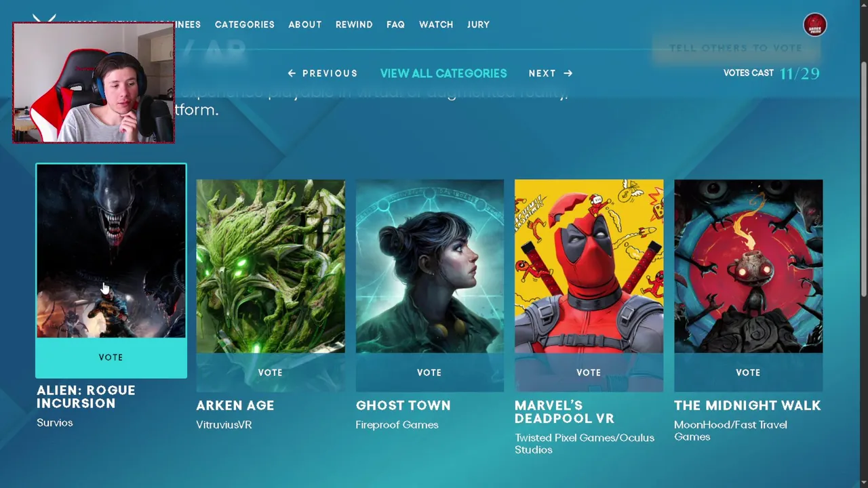
Task: Click VIEW ALL CATEGORIES link
Action: coord(443,73)
